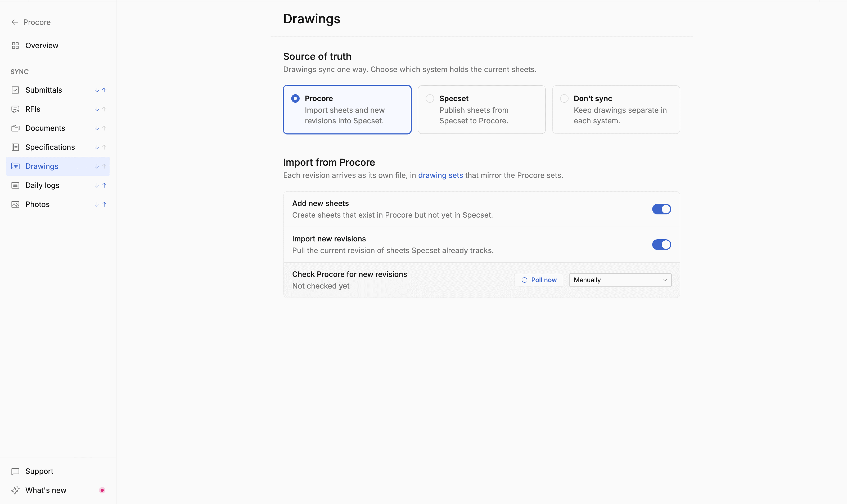Click the Daily logs list icon
Image resolution: width=847 pixels, height=504 pixels.
pyautogui.click(x=15, y=185)
